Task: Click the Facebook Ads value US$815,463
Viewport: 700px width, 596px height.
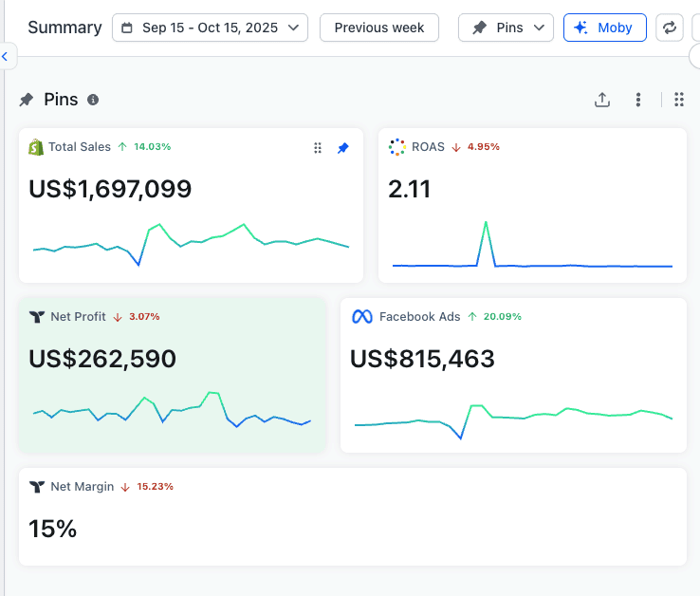Action: click(x=422, y=359)
